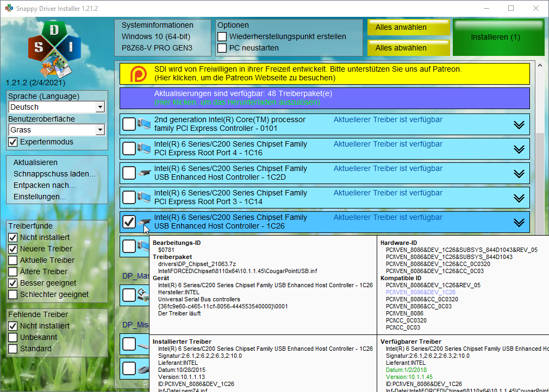
Task: Click the scrollbar up arrow
Action: tap(540, 65)
